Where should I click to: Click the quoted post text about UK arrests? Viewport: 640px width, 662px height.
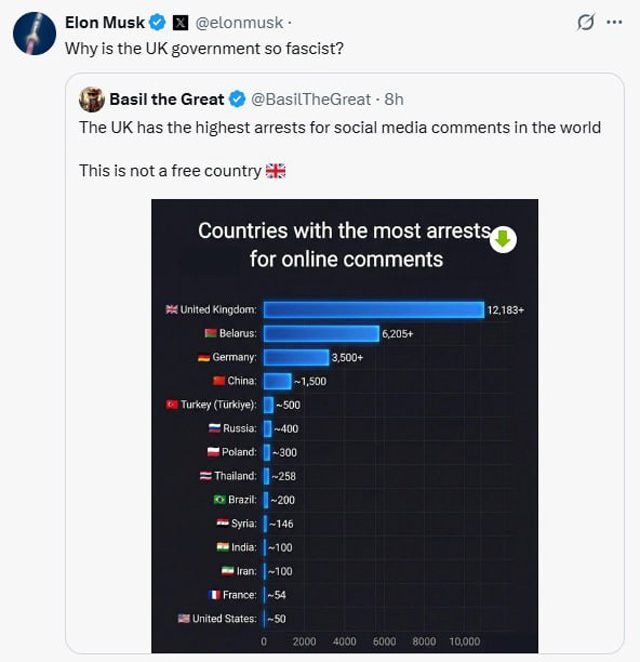(340, 128)
